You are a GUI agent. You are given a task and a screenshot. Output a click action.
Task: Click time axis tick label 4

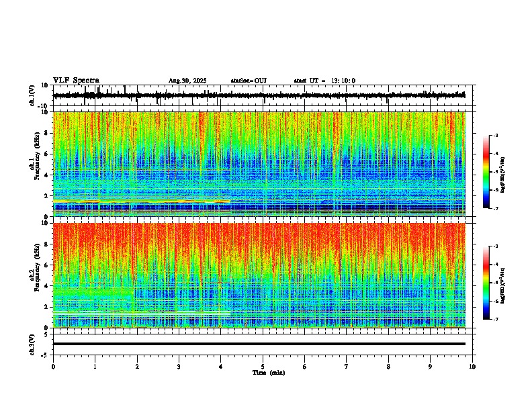[221, 367]
